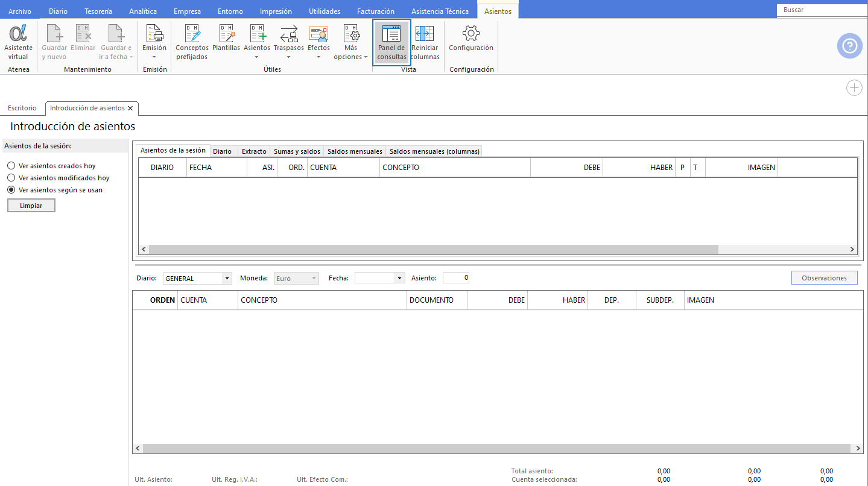Open the help question mark
The image size is (868, 486).
tap(850, 46)
